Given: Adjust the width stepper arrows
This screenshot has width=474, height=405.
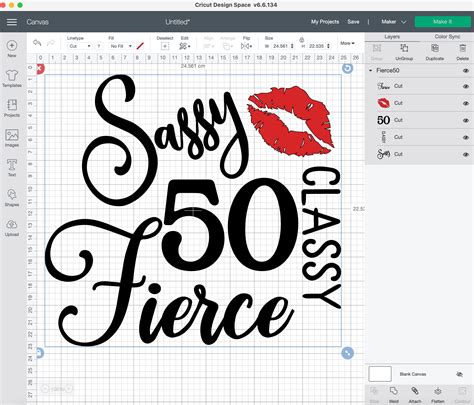Looking at the screenshot, I should [292, 46].
